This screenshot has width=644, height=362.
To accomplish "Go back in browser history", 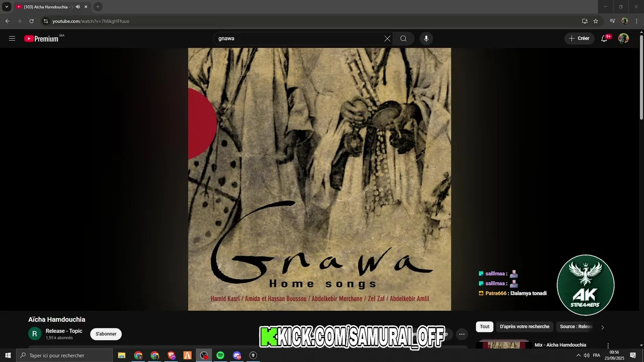I will click(x=7, y=21).
